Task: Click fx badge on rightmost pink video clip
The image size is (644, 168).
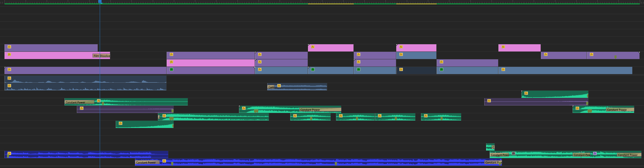Action: pyautogui.click(x=503, y=47)
